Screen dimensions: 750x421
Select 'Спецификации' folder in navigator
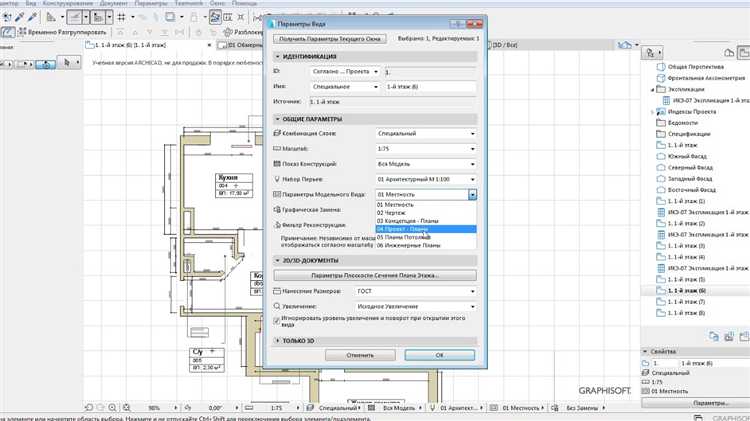coord(689,134)
